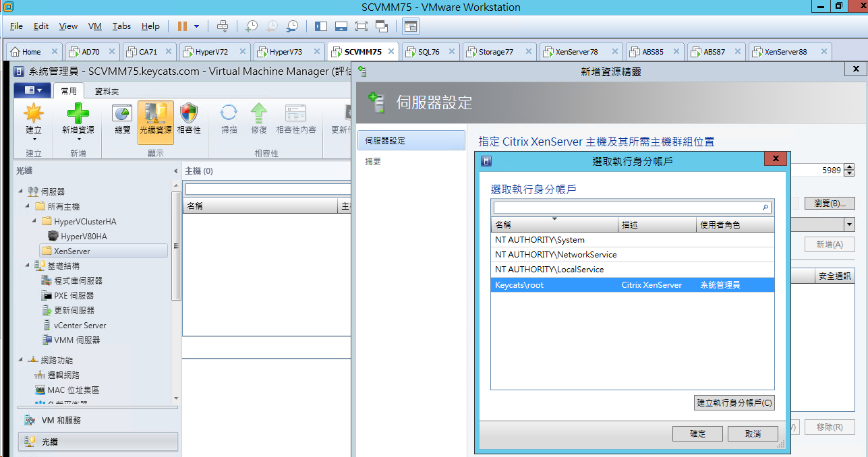Select the 資料夾 ribbon tab
The width and height of the screenshot is (868, 457).
(x=107, y=91)
